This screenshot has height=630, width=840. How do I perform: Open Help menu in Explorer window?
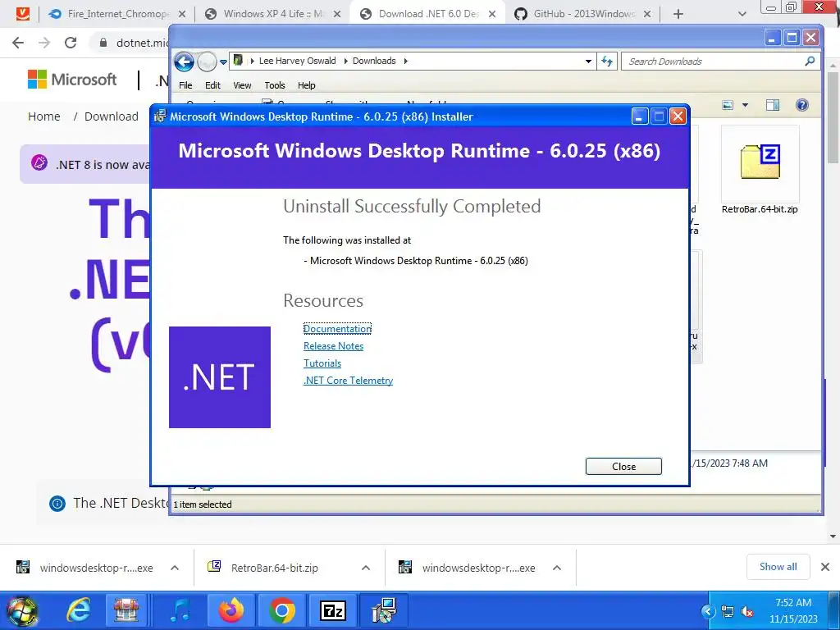307,85
